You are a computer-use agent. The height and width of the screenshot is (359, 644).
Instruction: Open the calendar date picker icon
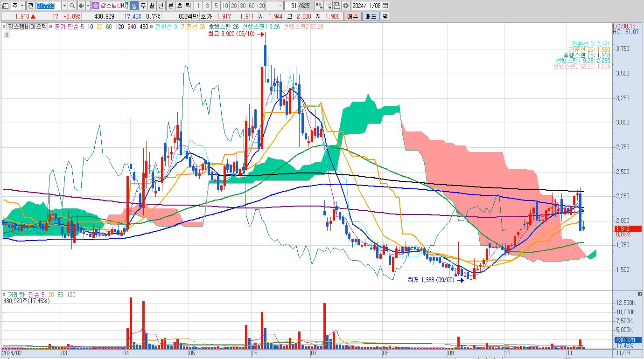tap(385, 6)
